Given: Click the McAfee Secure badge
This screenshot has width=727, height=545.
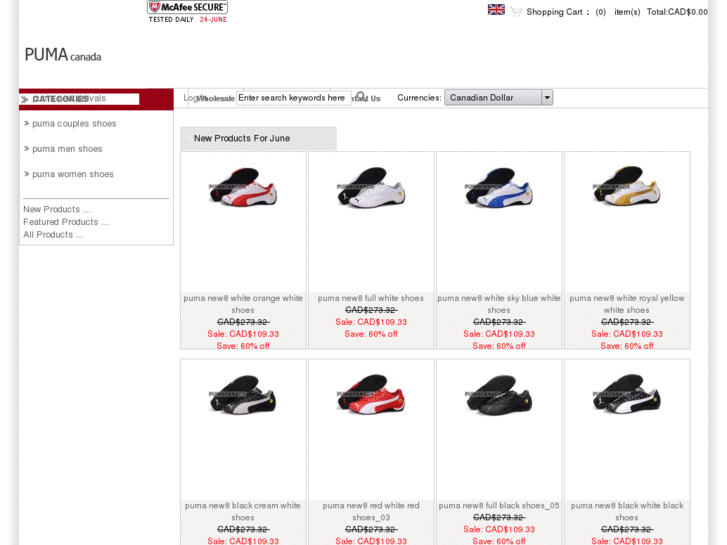Looking at the screenshot, I should point(187,12).
